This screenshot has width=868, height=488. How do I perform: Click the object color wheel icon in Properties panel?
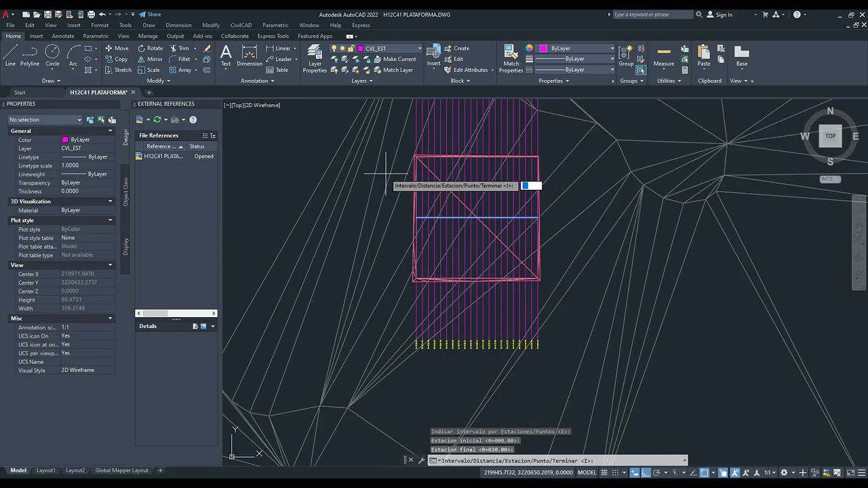click(x=529, y=48)
